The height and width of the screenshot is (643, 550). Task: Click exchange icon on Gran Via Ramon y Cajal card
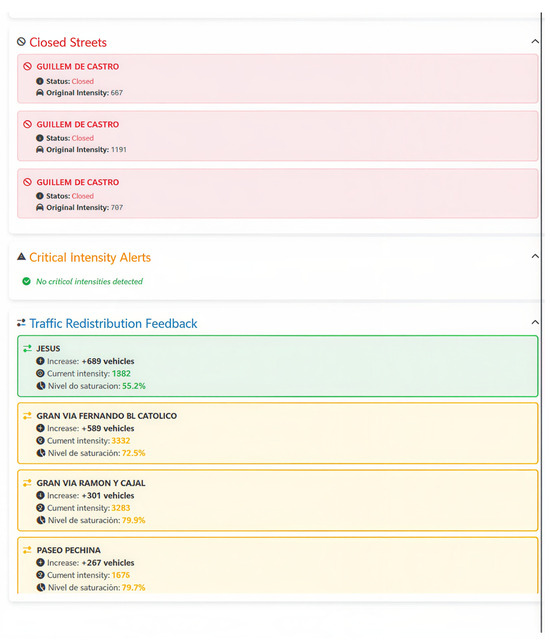coord(27,483)
